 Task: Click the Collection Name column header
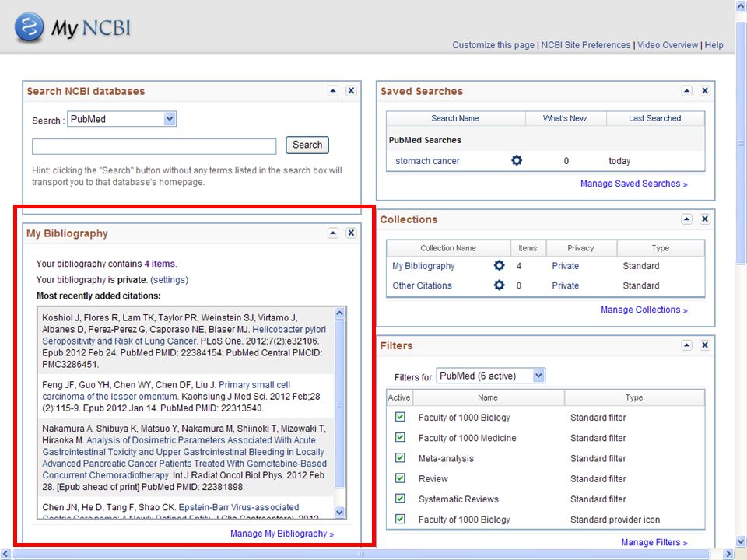coord(448,248)
